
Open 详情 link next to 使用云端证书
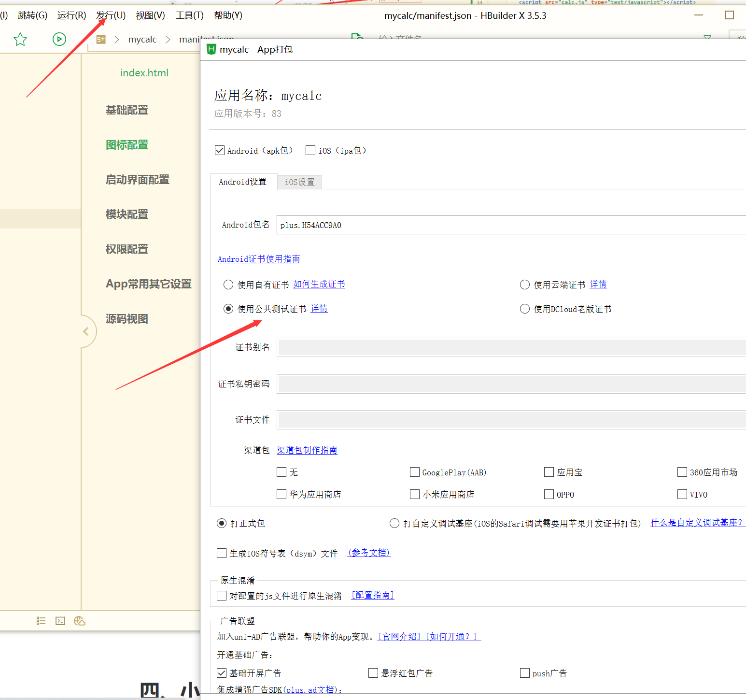click(598, 284)
